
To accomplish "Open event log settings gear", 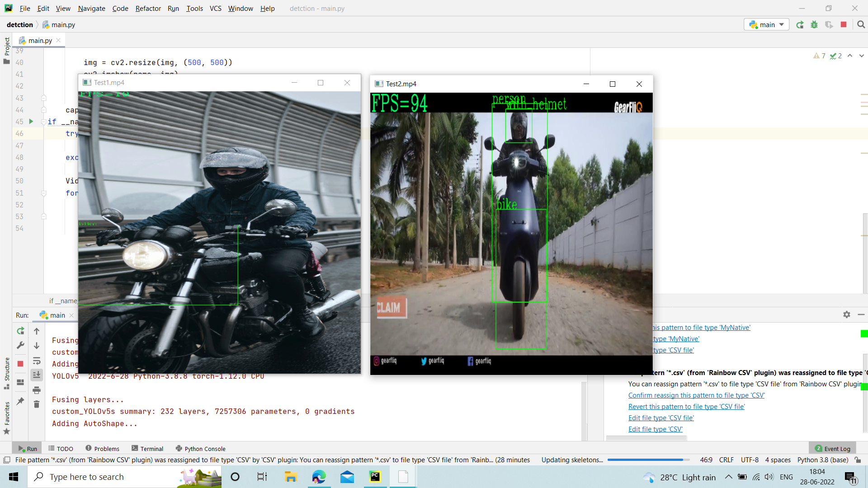I will click(x=847, y=314).
